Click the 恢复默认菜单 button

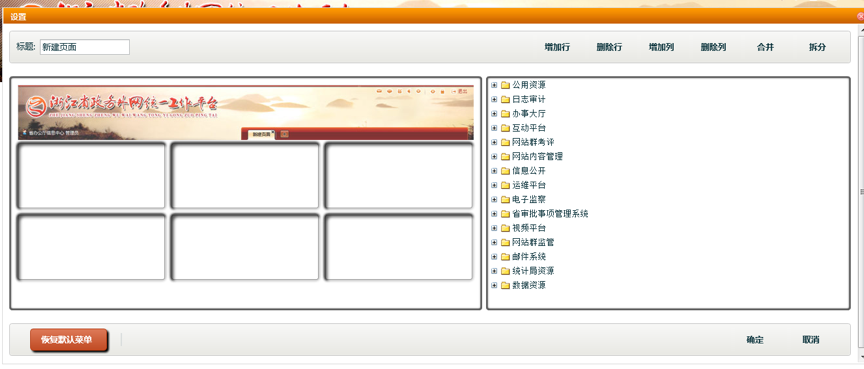point(69,340)
